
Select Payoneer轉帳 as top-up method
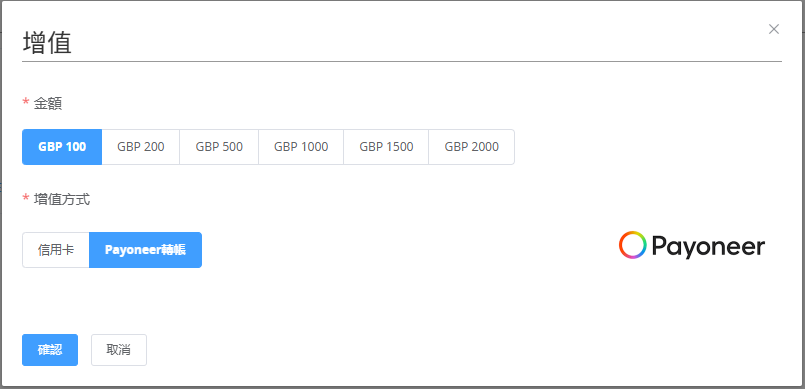[145, 250]
